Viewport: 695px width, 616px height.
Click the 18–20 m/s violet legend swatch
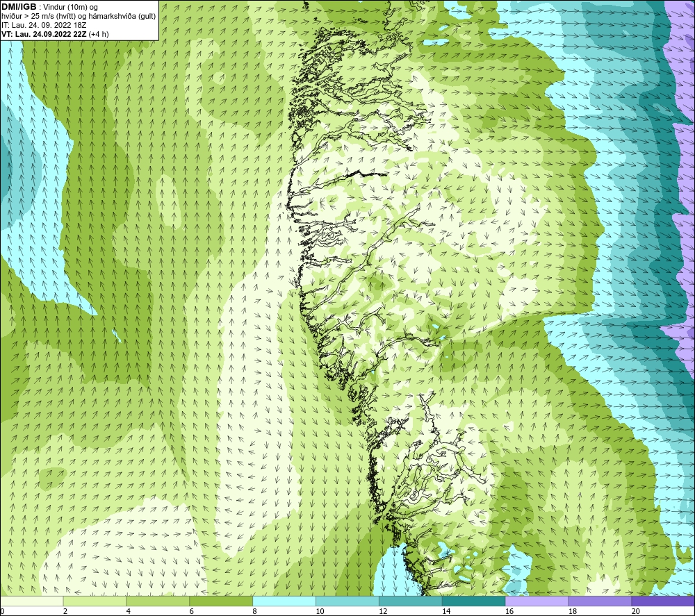coord(600,601)
